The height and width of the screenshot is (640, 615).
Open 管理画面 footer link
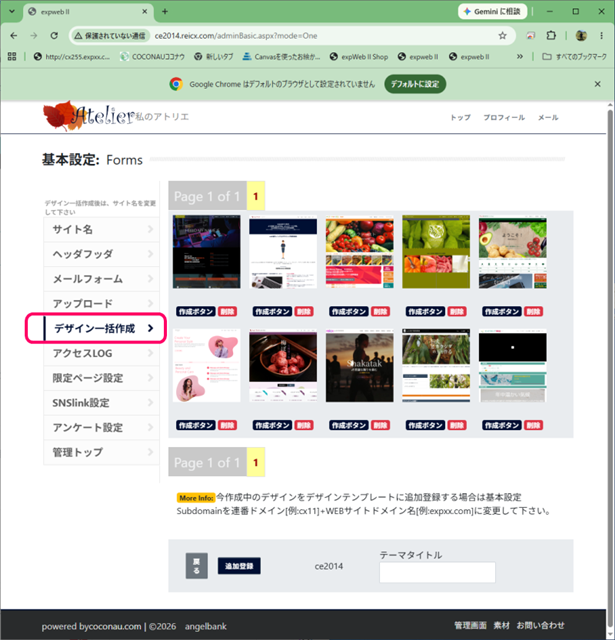point(471,625)
